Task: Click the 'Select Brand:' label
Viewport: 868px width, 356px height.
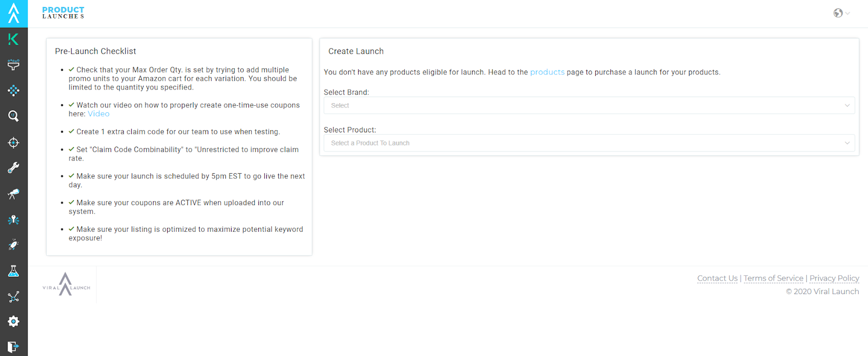Action: click(x=346, y=92)
